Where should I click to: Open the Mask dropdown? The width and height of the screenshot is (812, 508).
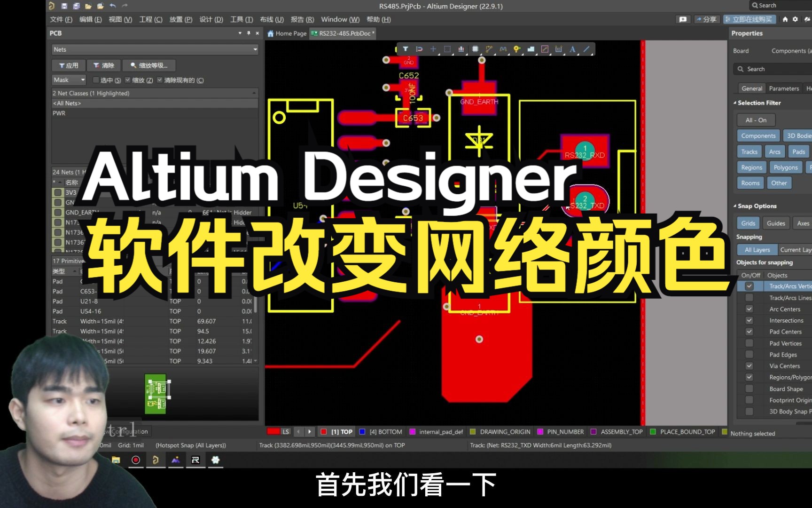tap(68, 80)
